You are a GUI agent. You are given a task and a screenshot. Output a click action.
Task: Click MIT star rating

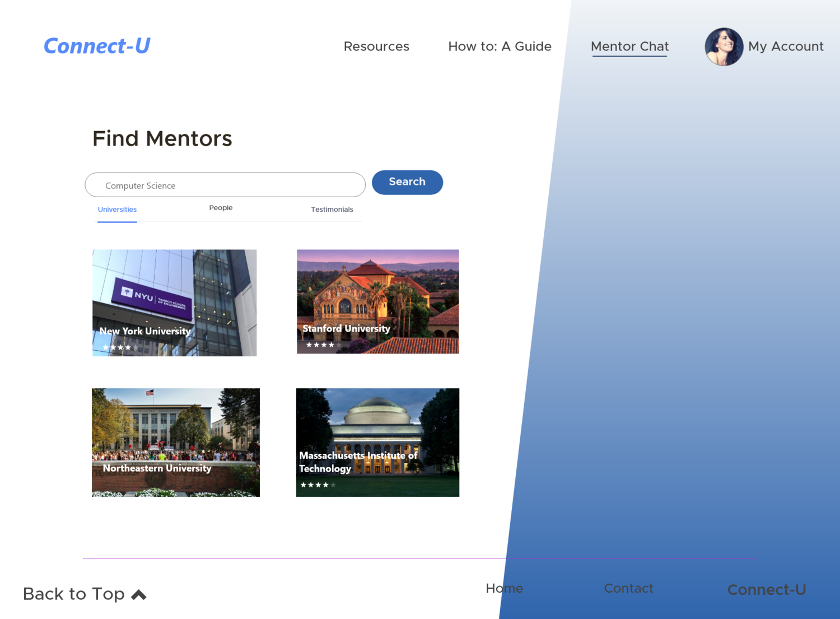318,485
